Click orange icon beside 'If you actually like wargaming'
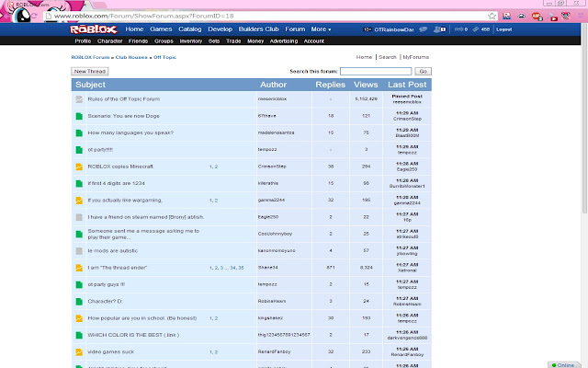The height and width of the screenshot is (368, 588). tap(79, 201)
